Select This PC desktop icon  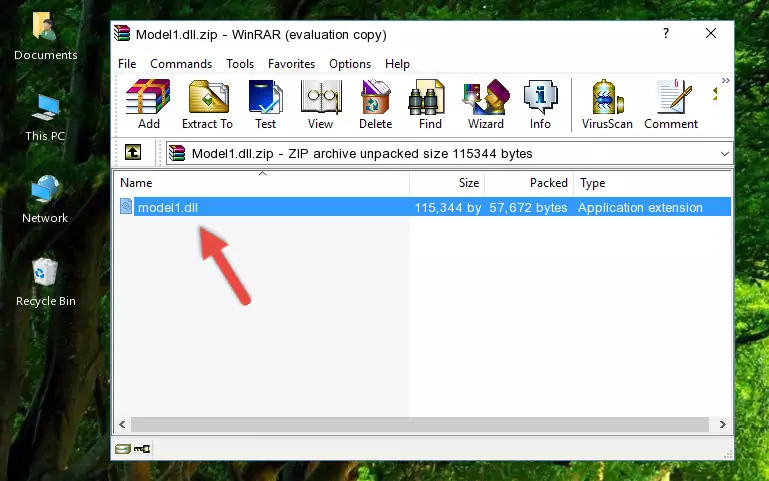tap(45, 117)
